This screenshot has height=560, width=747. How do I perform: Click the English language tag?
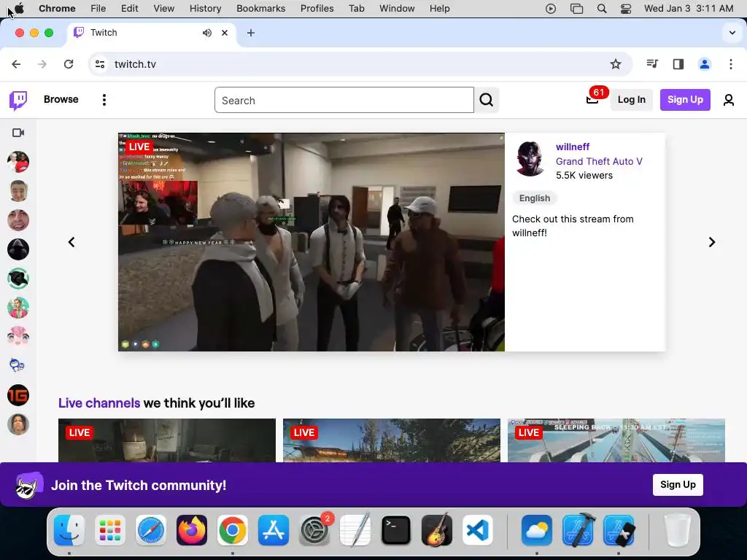(535, 198)
